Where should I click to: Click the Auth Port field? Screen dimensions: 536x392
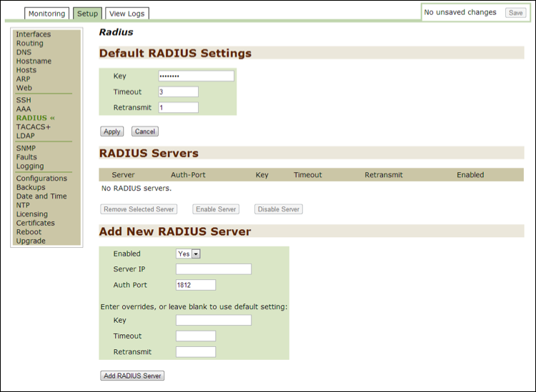195,285
